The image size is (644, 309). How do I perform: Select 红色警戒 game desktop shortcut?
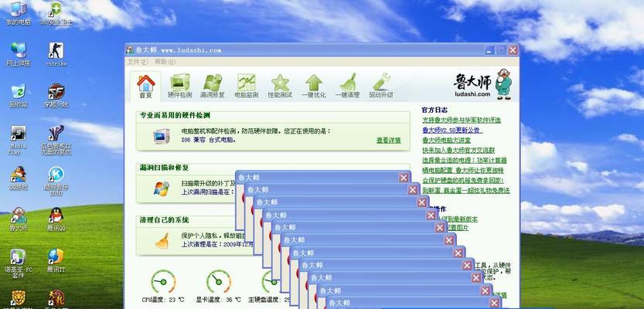pos(56,140)
